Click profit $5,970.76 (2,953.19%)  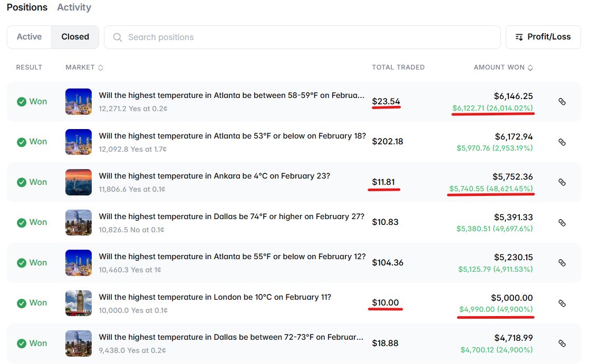click(495, 148)
